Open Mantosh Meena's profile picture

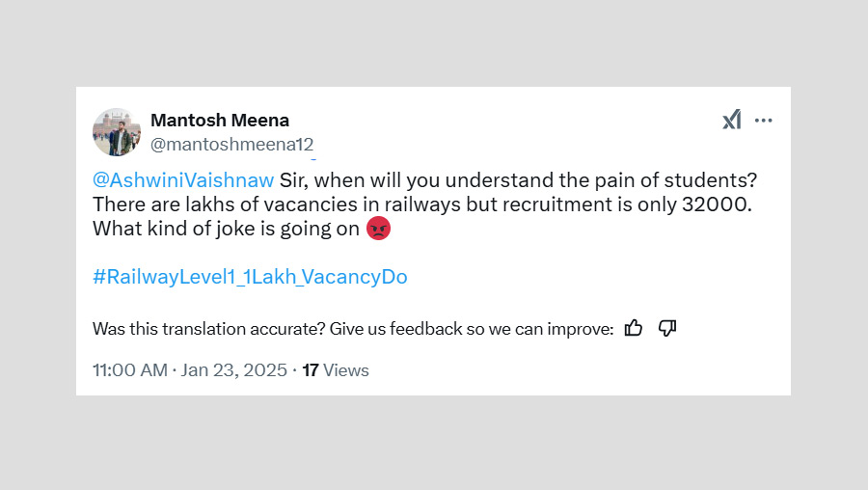(117, 132)
